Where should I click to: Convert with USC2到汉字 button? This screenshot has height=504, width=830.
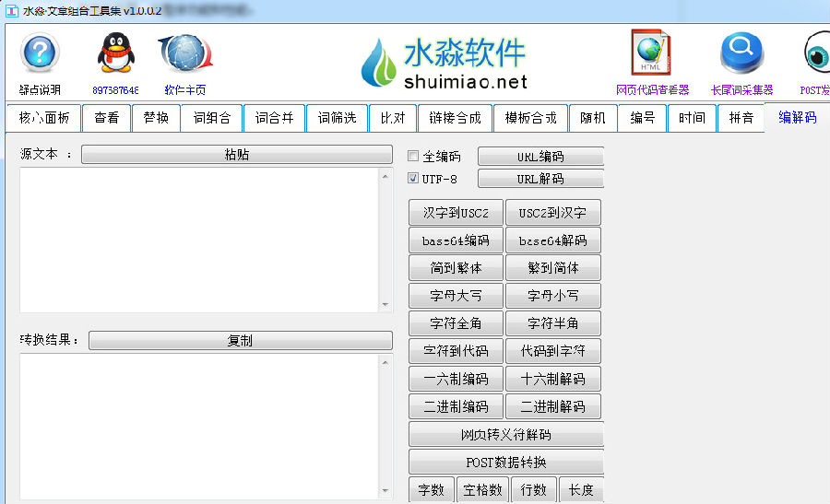(553, 213)
